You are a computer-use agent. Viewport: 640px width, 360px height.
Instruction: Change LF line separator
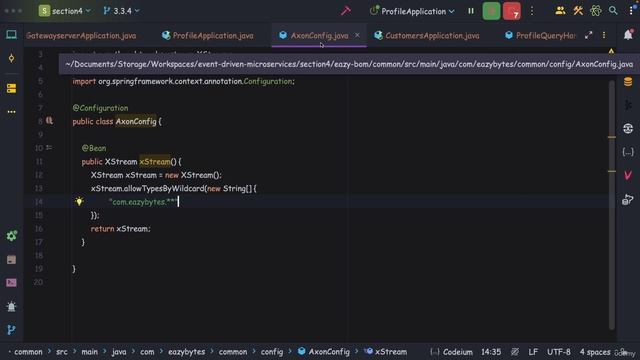pyautogui.click(x=533, y=352)
